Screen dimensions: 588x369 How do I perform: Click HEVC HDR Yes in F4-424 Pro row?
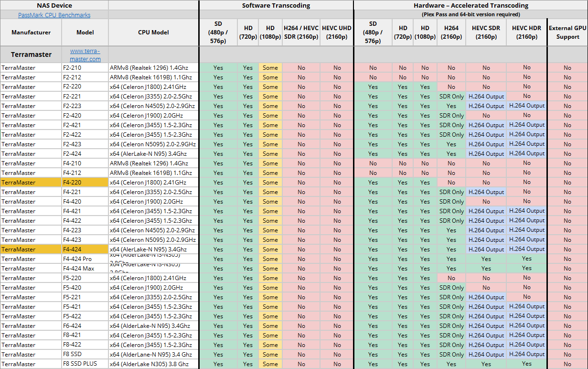click(x=526, y=259)
